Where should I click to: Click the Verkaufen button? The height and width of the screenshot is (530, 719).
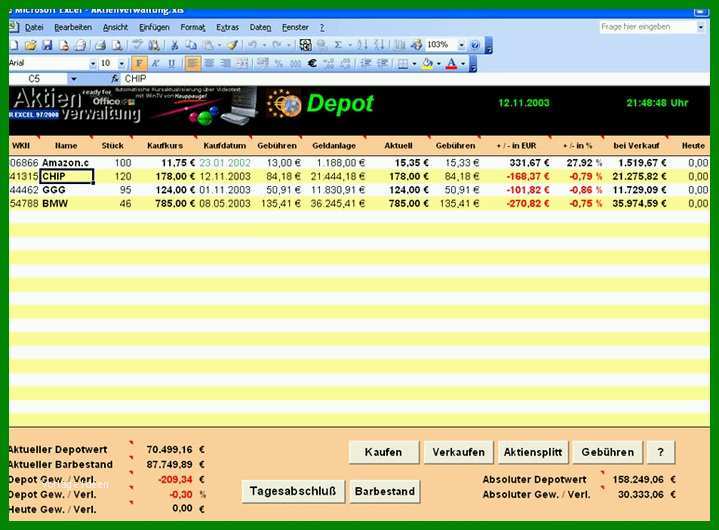click(459, 452)
